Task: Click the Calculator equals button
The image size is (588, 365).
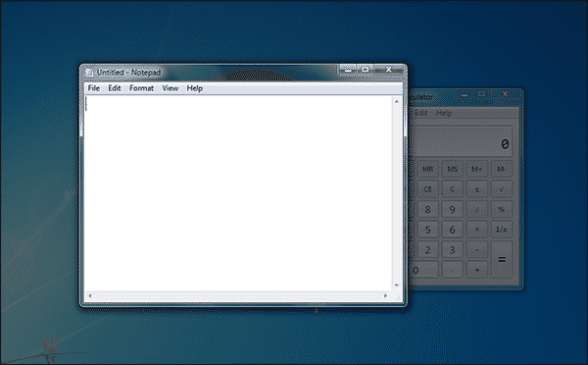Action: pyautogui.click(x=502, y=259)
